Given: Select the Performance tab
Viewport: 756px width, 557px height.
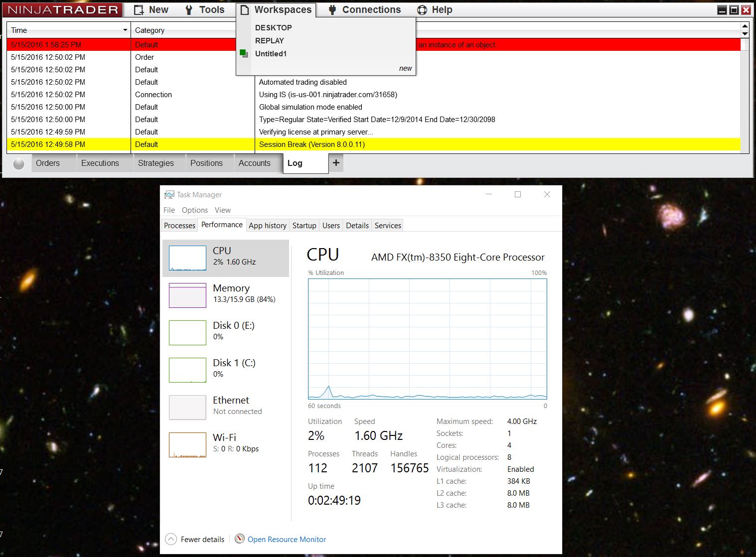Looking at the screenshot, I should 222,225.
